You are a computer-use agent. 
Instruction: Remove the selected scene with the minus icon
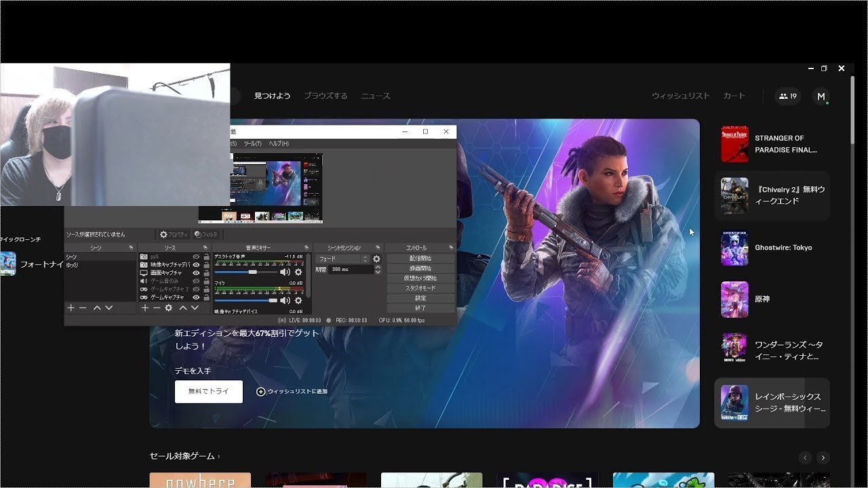(83, 308)
